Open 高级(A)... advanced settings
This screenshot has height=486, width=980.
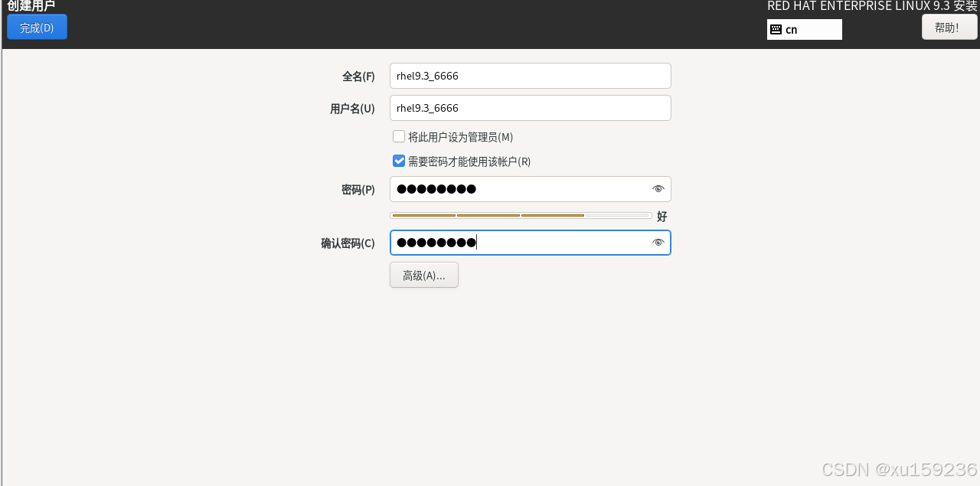(424, 275)
